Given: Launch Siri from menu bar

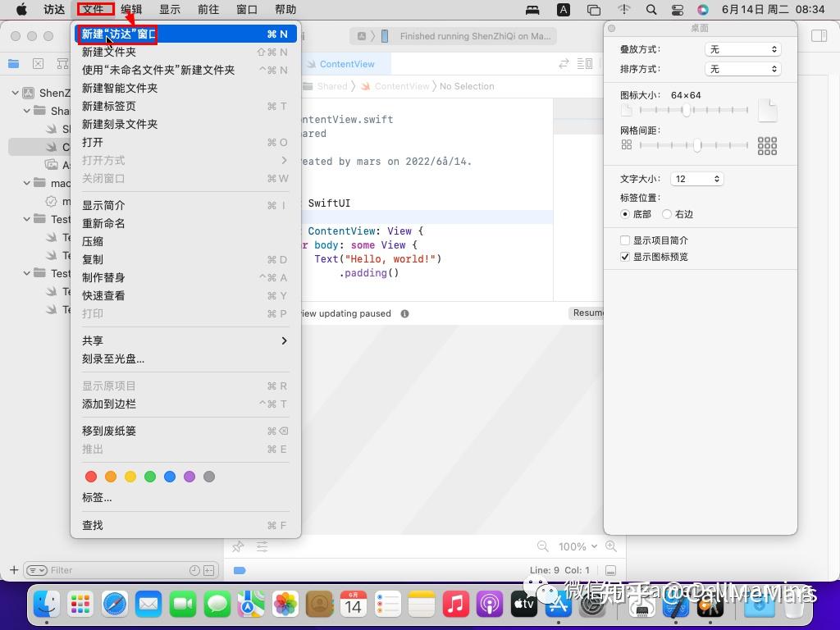Looking at the screenshot, I should click(x=703, y=10).
